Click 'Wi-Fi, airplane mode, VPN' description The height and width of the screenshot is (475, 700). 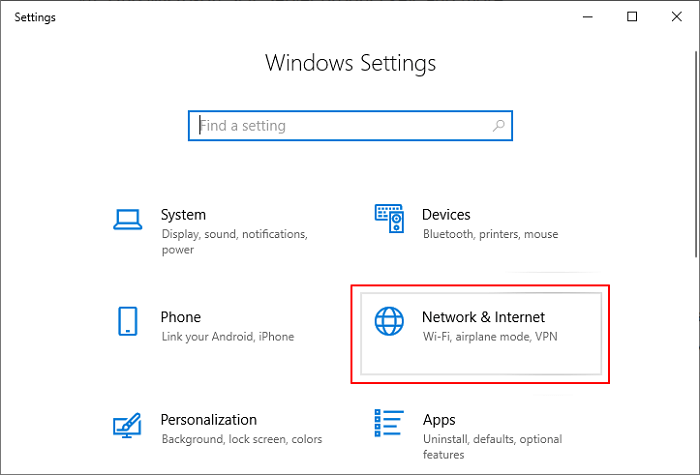(489, 337)
